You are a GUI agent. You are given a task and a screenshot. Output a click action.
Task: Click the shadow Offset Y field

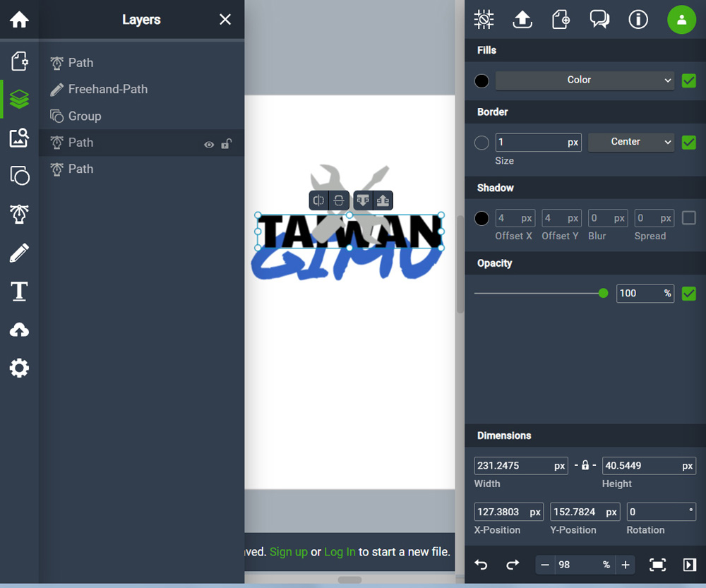(x=561, y=218)
